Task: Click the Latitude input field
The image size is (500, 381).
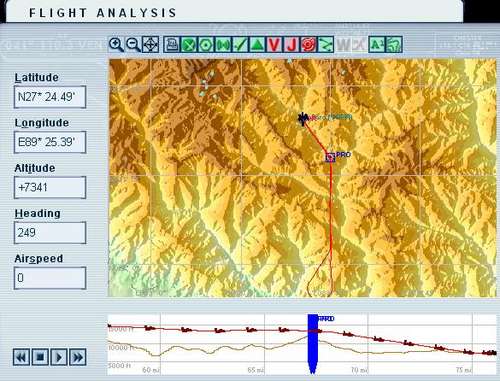Action: pos(50,97)
